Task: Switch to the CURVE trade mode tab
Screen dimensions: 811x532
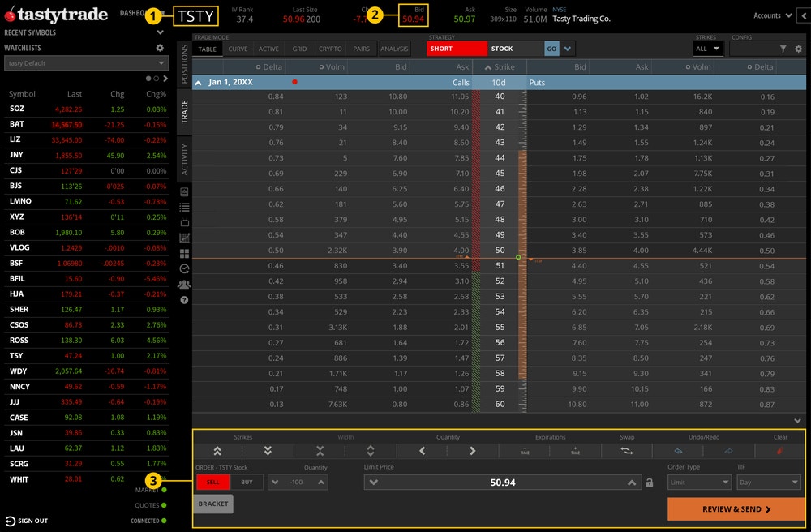Action: click(238, 49)
